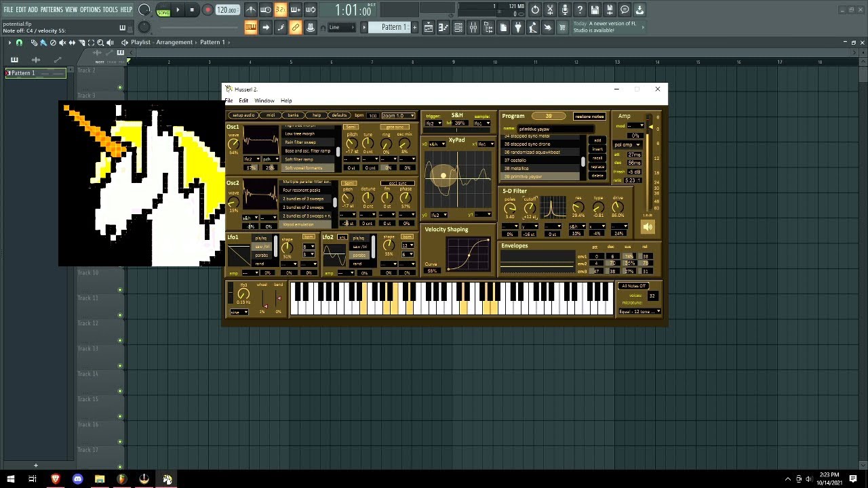Toggle the Osc1 Semi button
Viewport: 868px width, 488px height.
click(351, 127)
